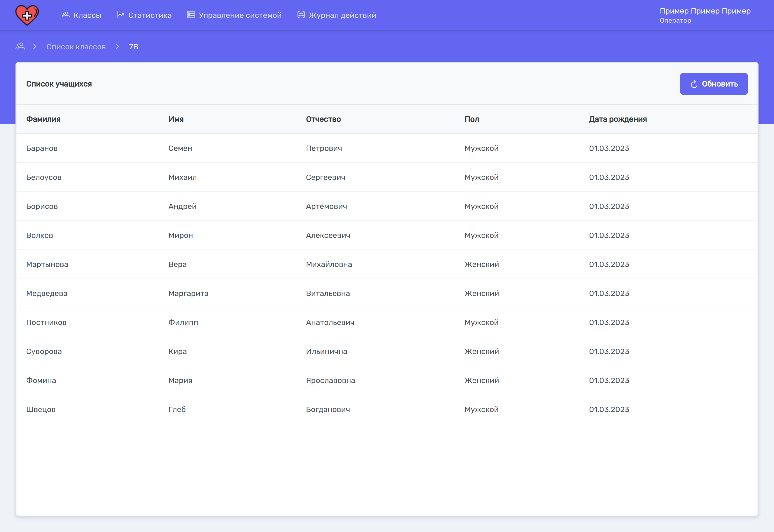The width and height of the screenshot is (774, 532).
Task: Click the name Глеб
Action: (177, 409)
